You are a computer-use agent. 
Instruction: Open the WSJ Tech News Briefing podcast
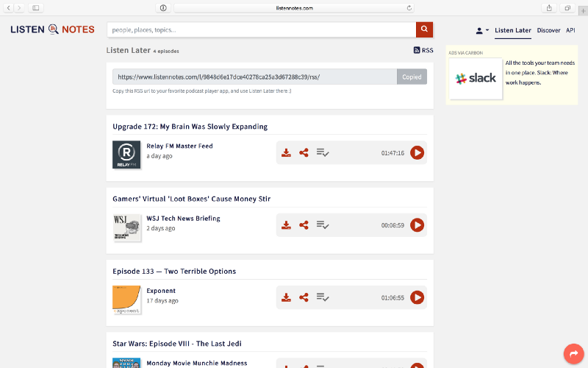(183, 218)
